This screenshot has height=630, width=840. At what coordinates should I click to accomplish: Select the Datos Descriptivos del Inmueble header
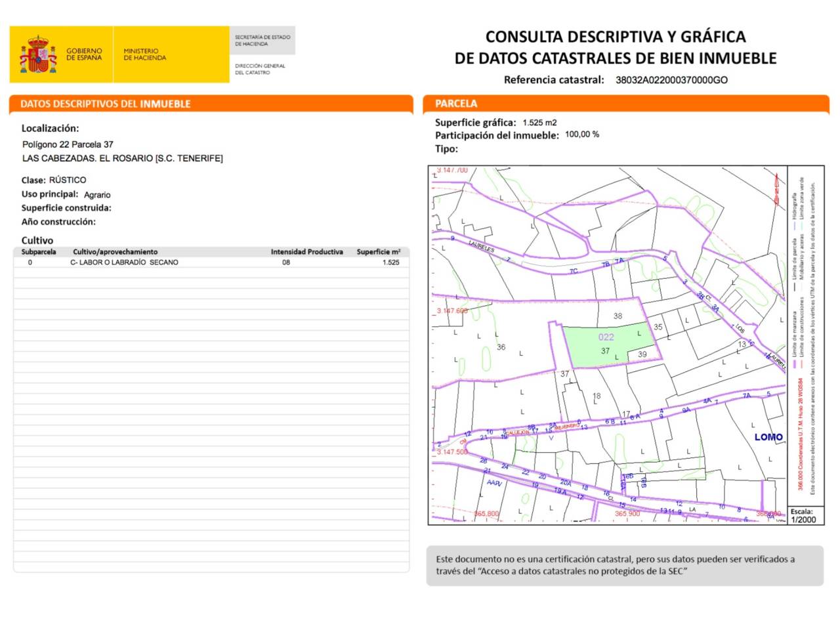pyautogui.click(x=211, y=104)
